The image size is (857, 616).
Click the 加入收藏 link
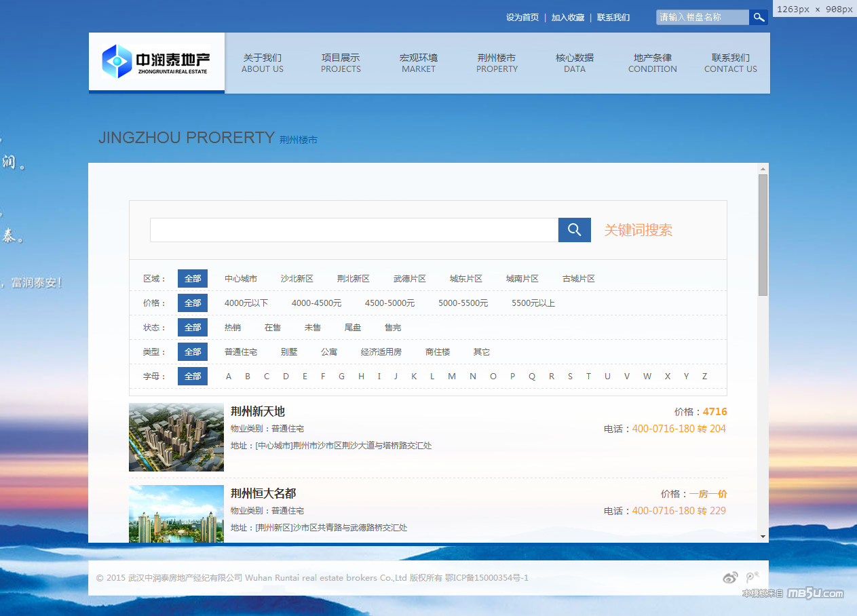coord(568,18)
